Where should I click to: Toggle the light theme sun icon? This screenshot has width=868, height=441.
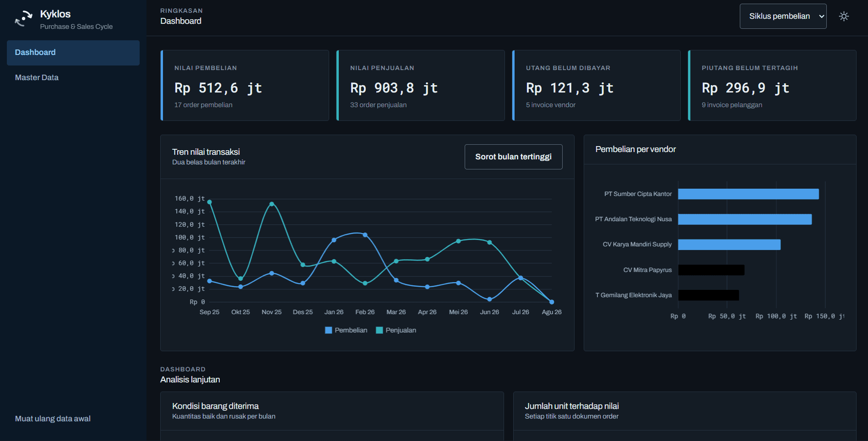(x=844, y=16)
